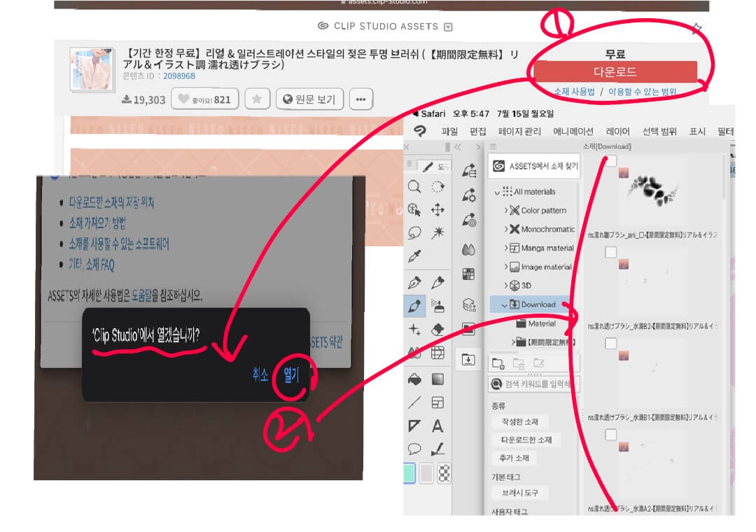Expand the Monochromatic folder
The width and height of the screenshot is (756, 532).
click(x=506, y=229)
